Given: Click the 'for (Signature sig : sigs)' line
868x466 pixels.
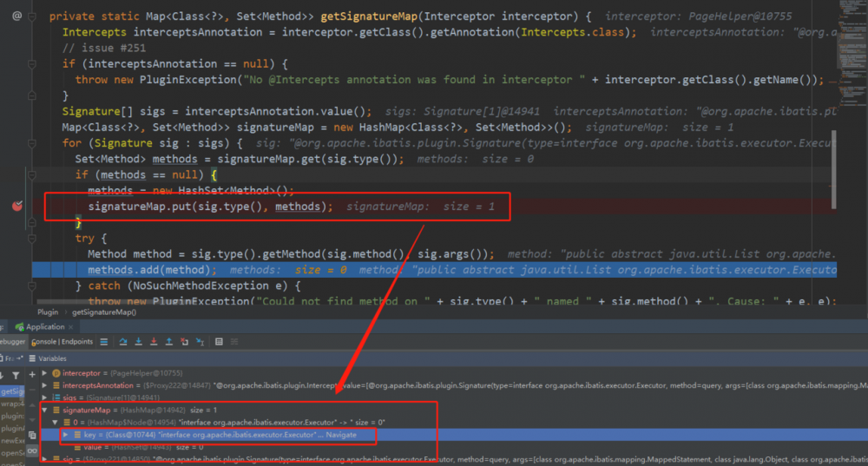Looking at the screenshot, I should pyautogui.click(x=152, y=143).
